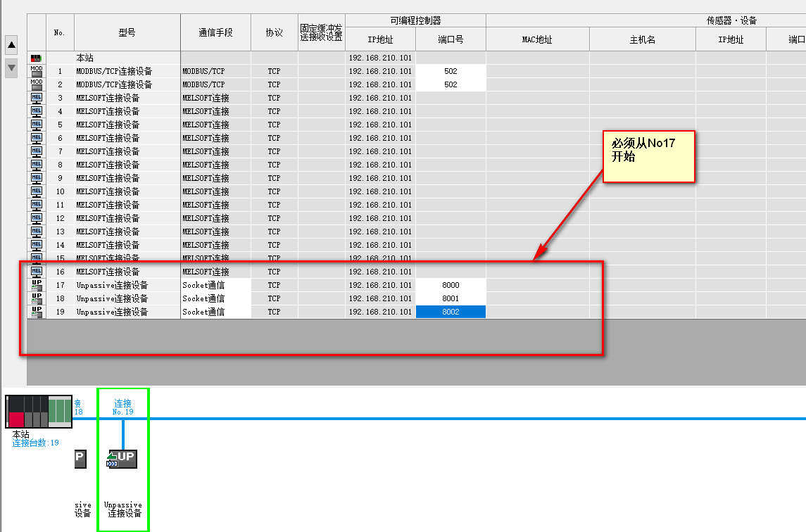This screenshot has width=806, height=532.
Task: Open the Socket通信 cell in row 18
Action: point(215,298)
